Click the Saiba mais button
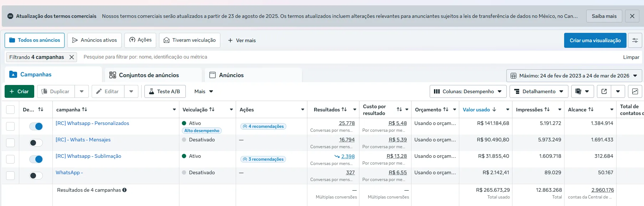The width and height of the screenshot is (644, 206). pyautogui.click(x=604, y=16)
